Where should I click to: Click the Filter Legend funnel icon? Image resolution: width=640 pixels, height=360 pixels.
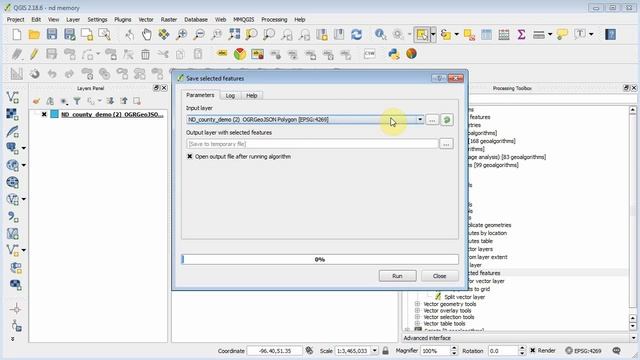[77, 101]
